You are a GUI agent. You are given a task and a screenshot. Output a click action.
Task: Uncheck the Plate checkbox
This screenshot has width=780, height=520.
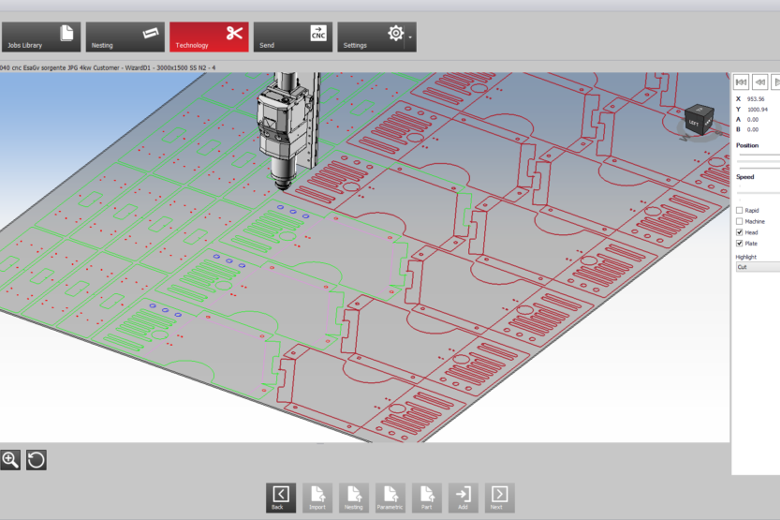[740, 243]
